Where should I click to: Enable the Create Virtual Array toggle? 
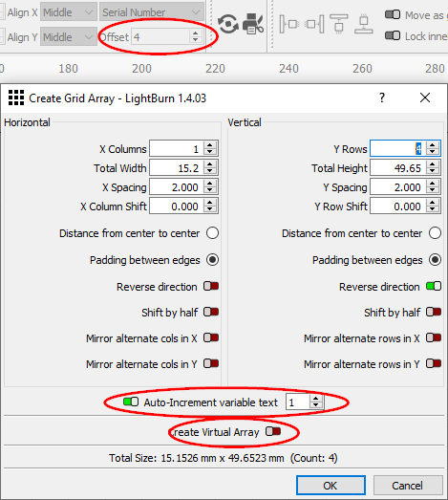(x=273, y=431)
